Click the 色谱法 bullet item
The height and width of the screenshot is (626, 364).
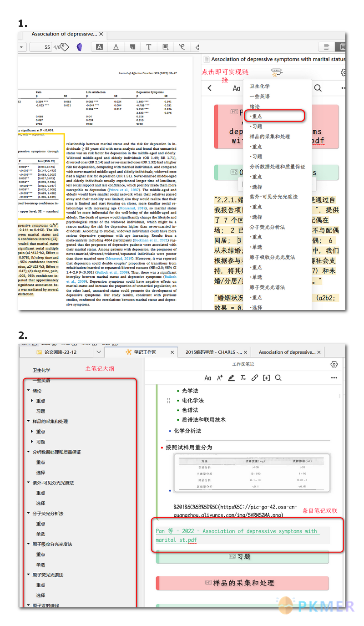[190, 410]
